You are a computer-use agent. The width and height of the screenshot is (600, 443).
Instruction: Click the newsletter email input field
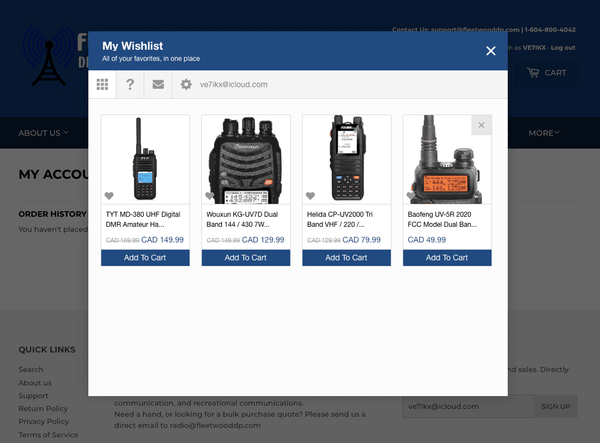click(468, 406)
